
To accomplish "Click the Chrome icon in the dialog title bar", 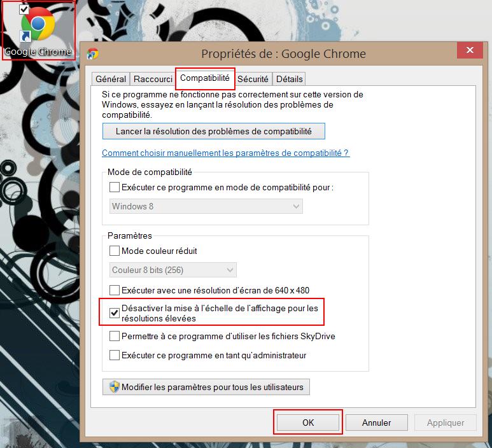I will pos(92,53).
